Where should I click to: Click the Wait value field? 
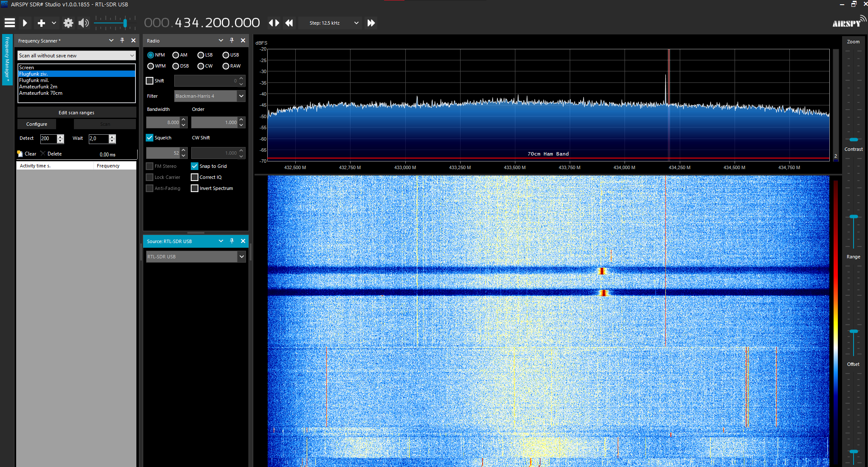point(99,139)
